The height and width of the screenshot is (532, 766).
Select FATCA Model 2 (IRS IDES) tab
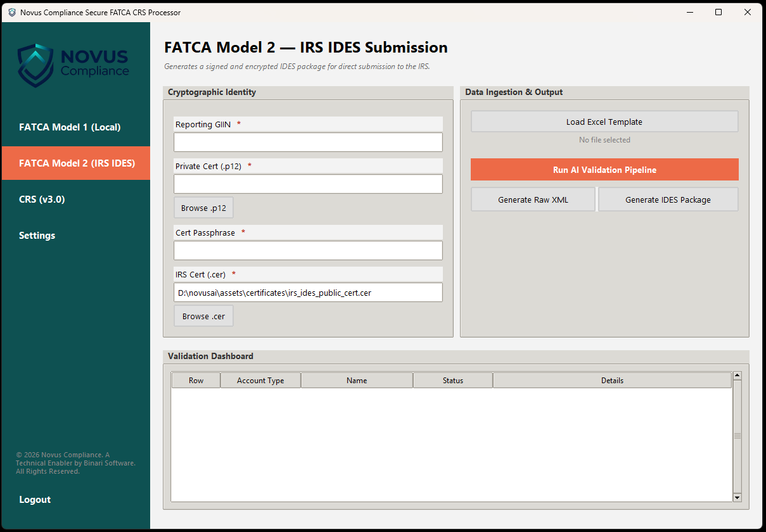coord(76,163)
